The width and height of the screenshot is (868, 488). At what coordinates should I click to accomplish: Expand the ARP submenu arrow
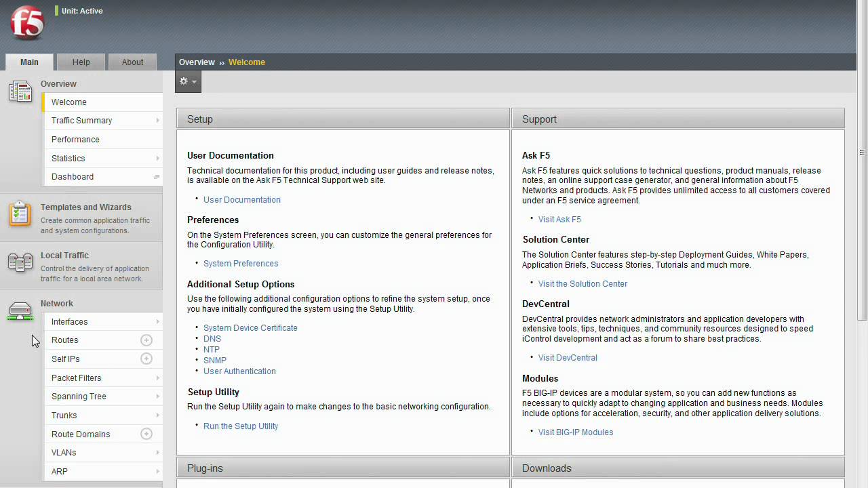(157, 472)
